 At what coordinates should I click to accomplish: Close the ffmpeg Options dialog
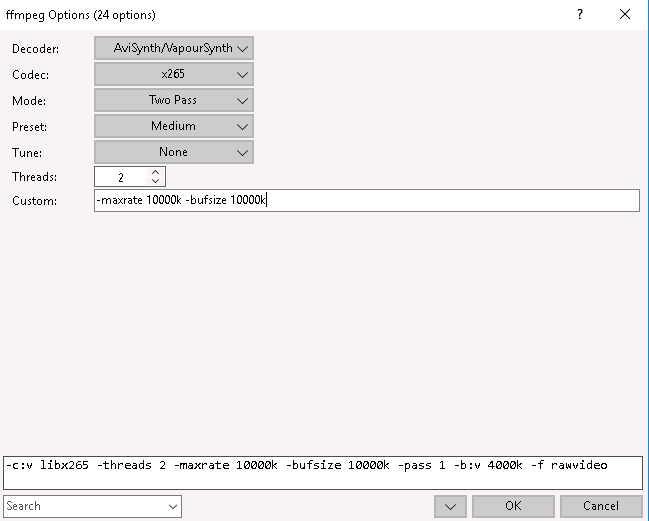[625, 14]
